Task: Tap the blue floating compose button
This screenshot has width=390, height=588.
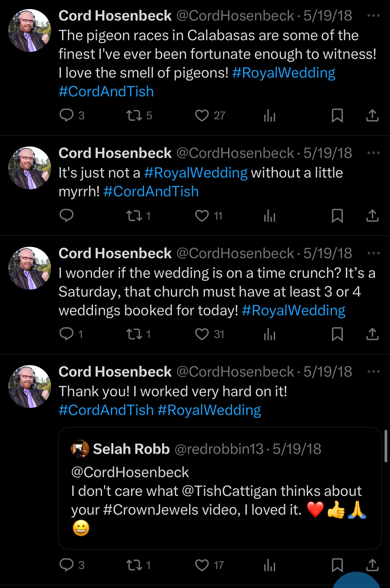Action: point(357,581)
